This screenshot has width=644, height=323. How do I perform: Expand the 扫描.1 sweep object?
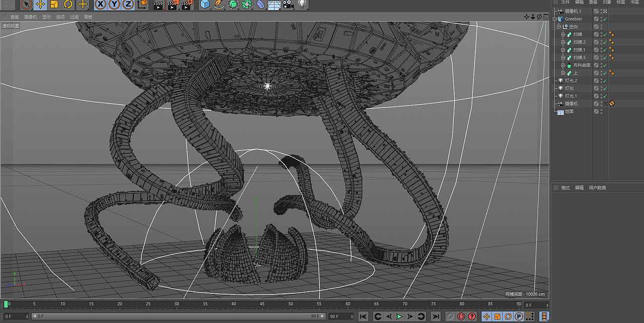(x=563, y=50)
